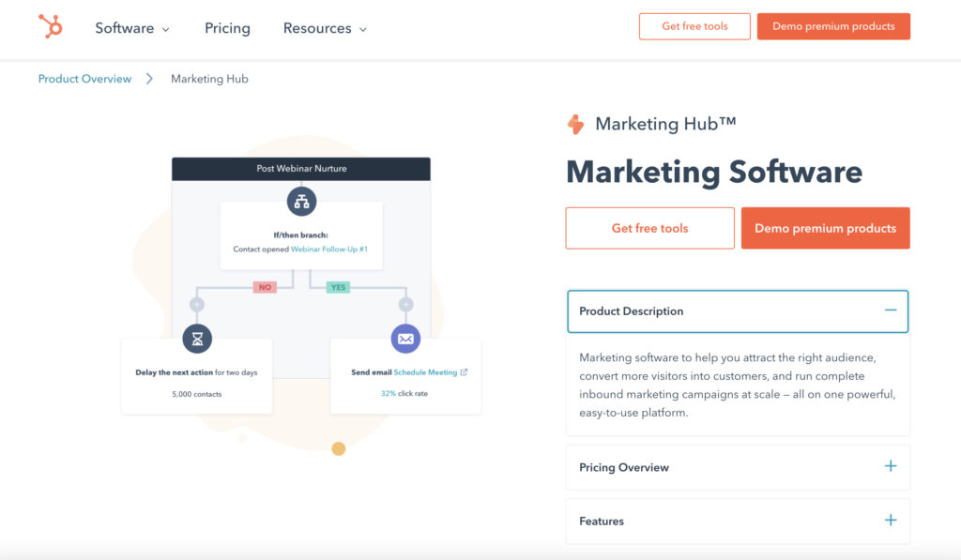Click the Marketing Hub breadcrumb text
This screenshot has width=961, height=560.
click(x=209, y=79)
